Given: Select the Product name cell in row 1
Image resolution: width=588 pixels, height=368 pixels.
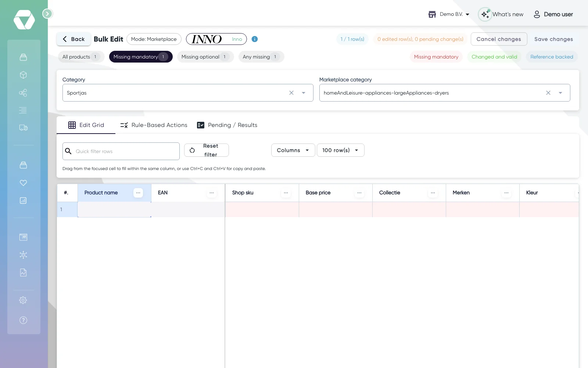Looking at the screenshot, I should [x=114, y=209].
